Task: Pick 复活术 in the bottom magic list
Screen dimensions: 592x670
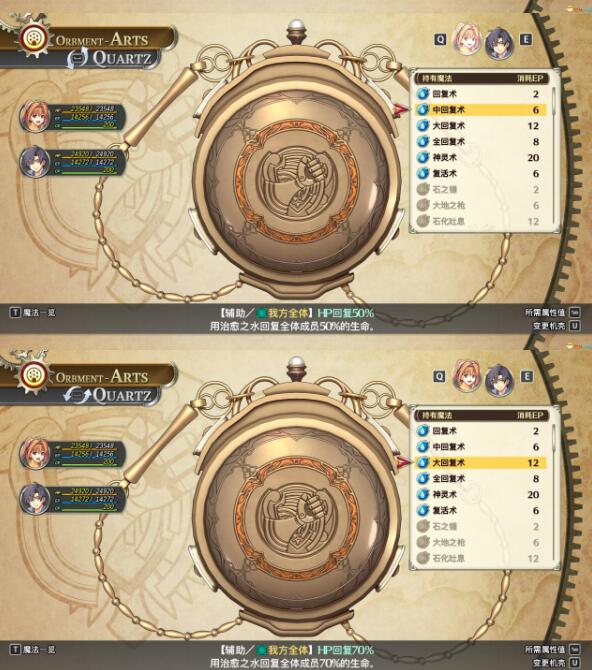Action: coord(480,510)
